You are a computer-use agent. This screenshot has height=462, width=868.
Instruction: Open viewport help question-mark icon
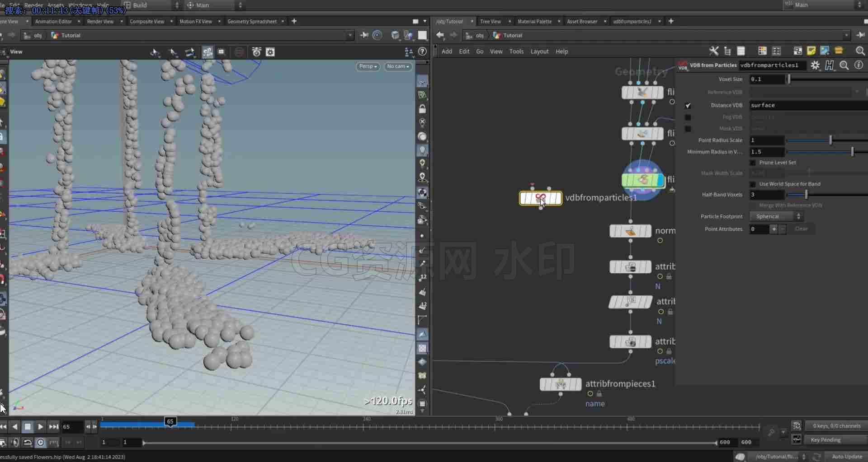423,52
